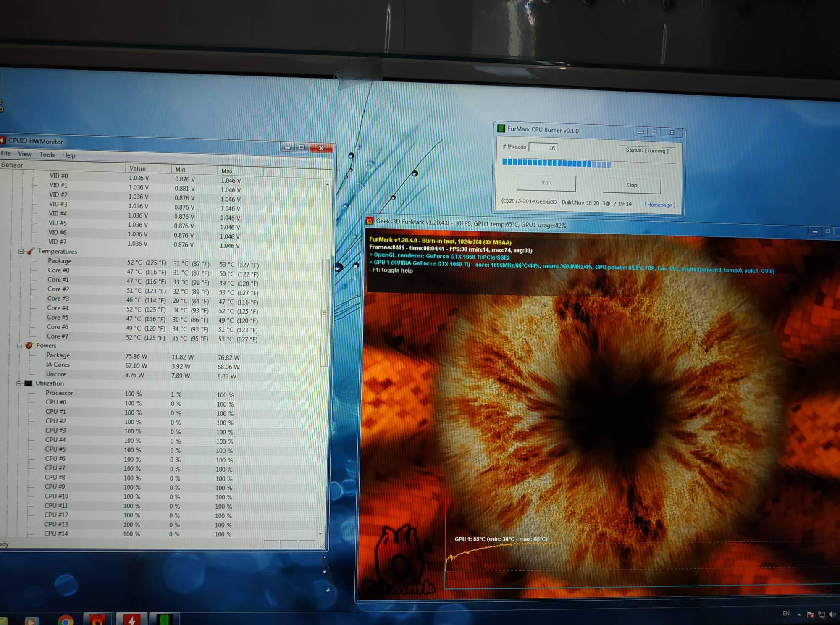Click the Max column header
840x625 pixels.
click(240, 171)
